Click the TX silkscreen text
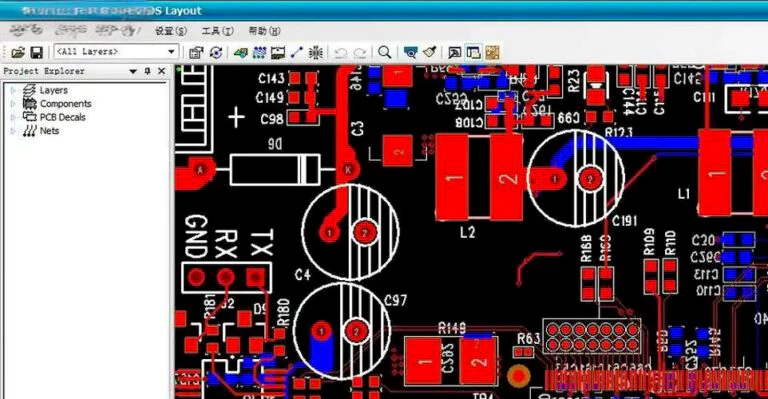Screen dimensions: 768x399 [x=261, y=244]
